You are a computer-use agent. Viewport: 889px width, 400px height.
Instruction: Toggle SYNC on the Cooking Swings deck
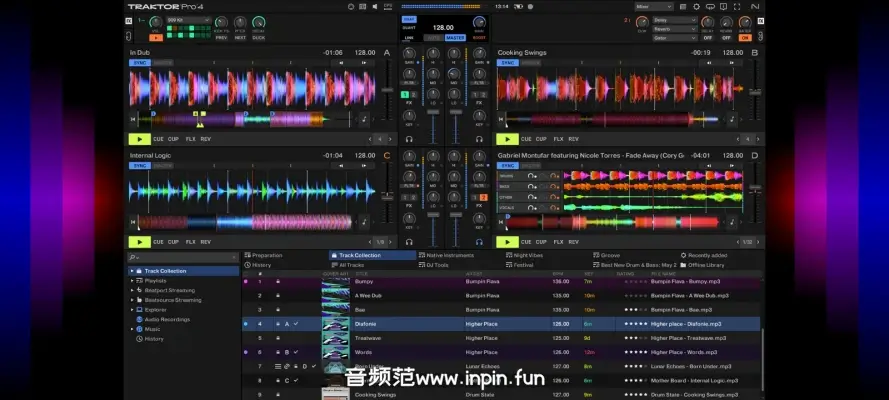tap(508, 62)
